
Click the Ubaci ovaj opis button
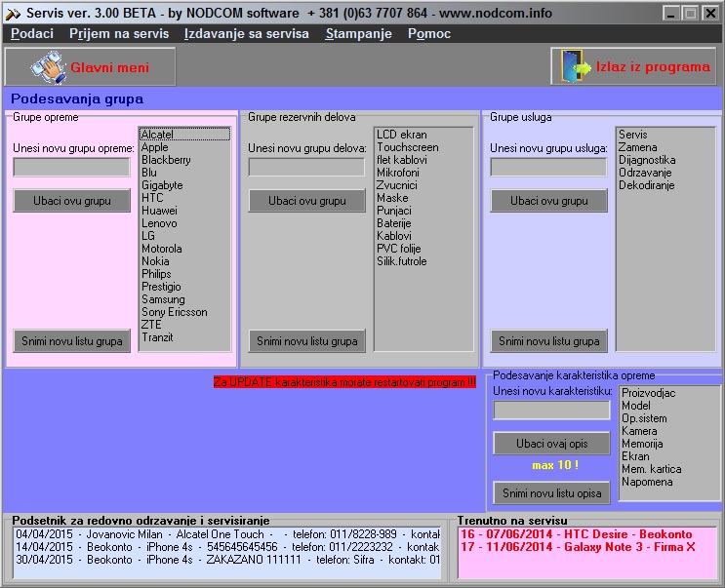(551, 444)
